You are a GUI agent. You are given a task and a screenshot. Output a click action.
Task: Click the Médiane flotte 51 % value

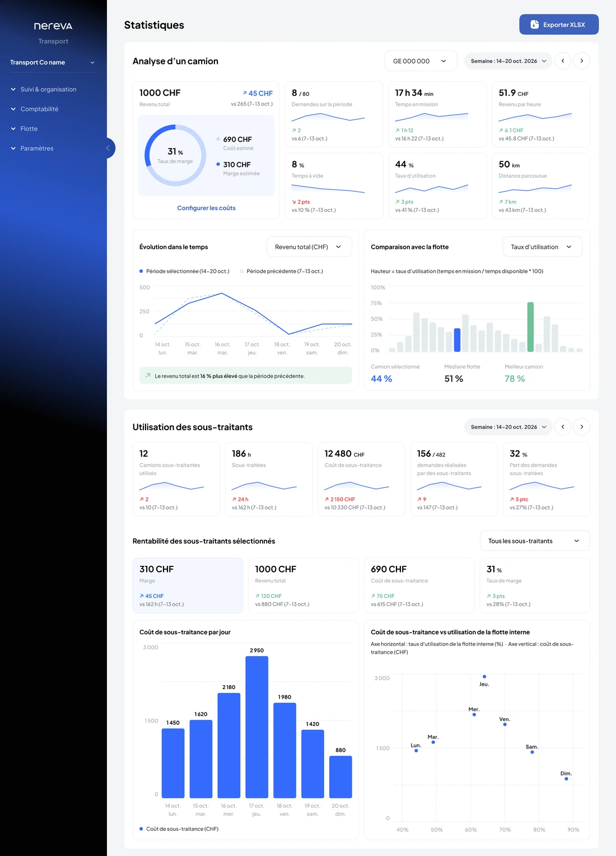pos(454,379)
